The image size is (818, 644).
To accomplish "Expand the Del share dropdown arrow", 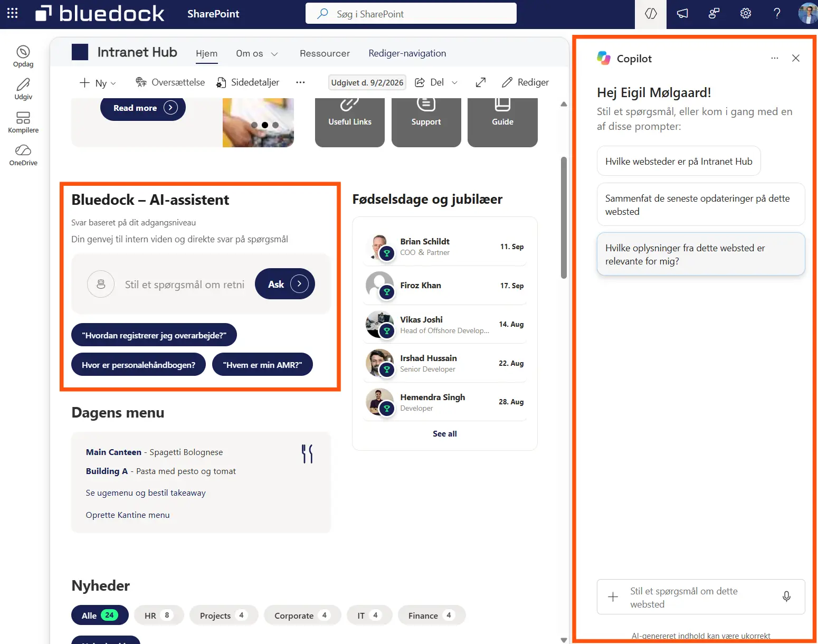I will [455, 82].
